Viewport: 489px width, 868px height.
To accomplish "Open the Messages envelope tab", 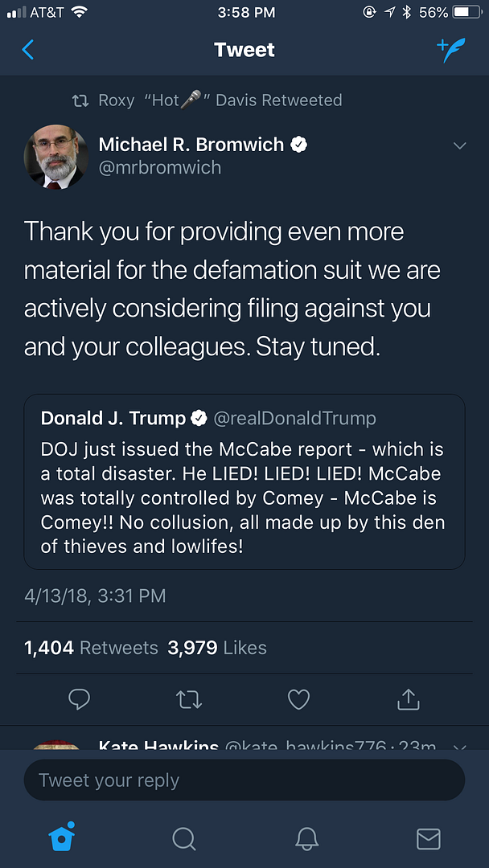I will pos(428,838).
